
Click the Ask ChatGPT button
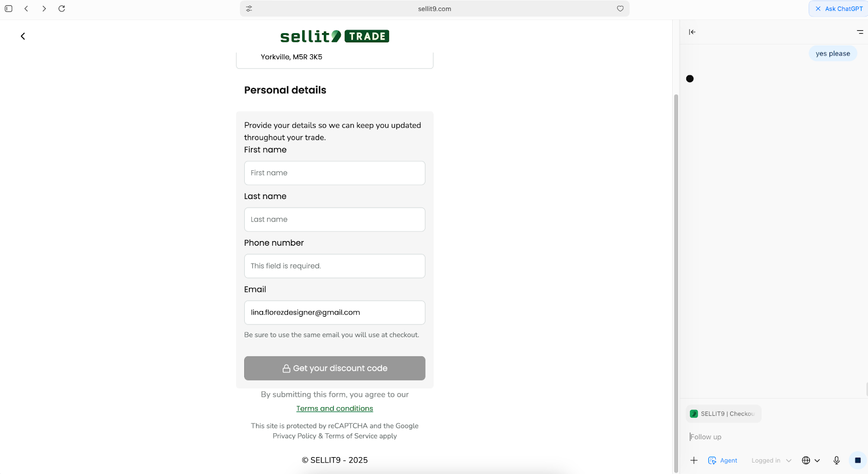(839, 9)
